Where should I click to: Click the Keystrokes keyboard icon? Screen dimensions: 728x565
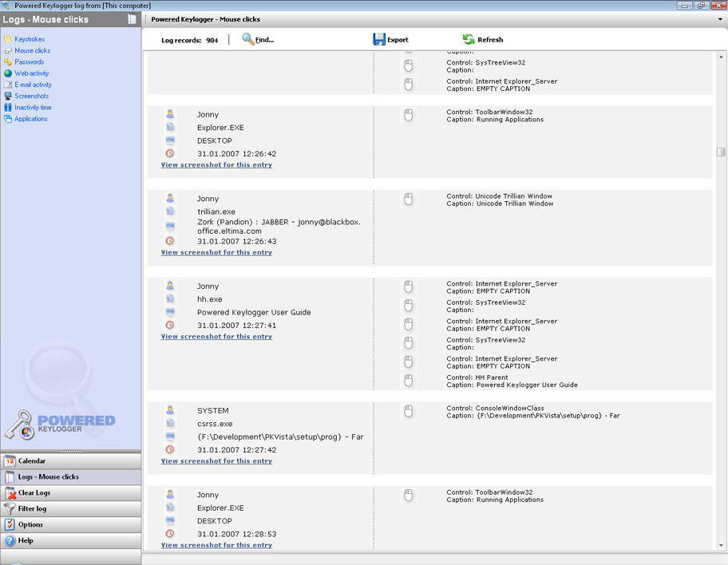(x=8, y=39)
